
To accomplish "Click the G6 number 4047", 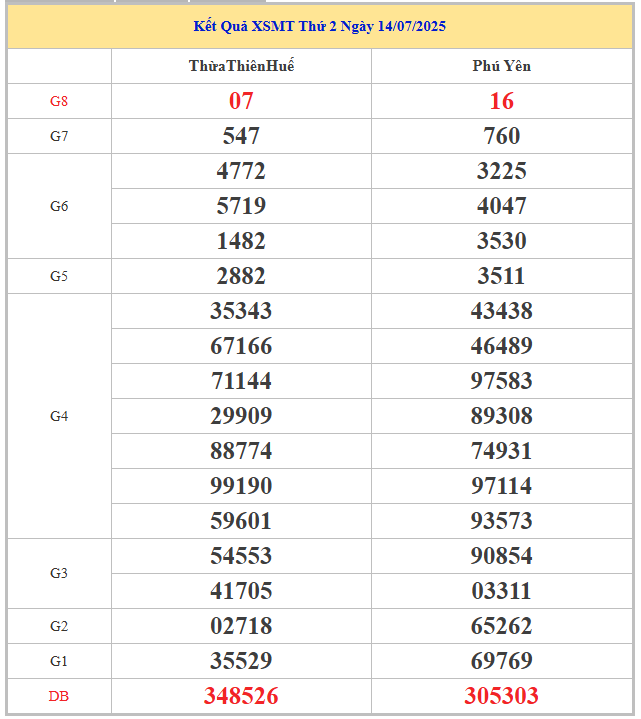I will point(502,206).
